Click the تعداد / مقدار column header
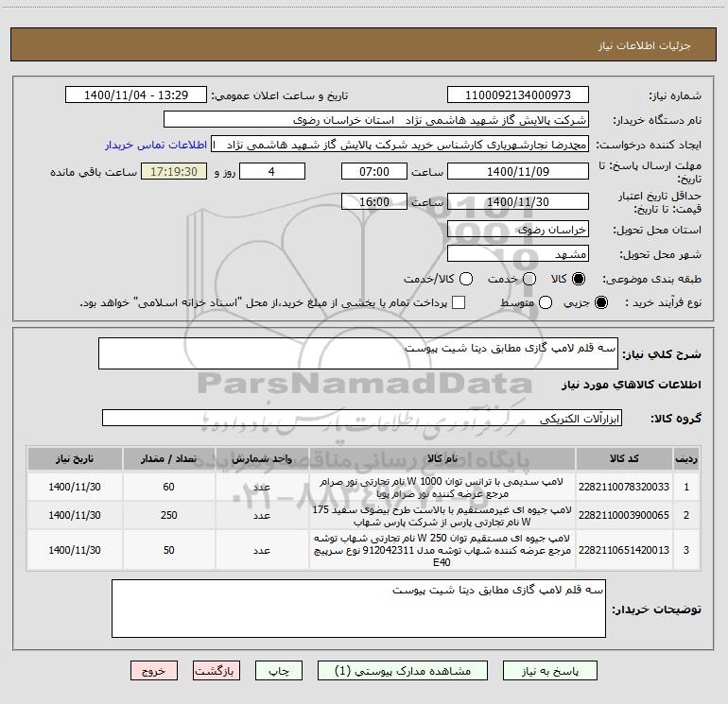 tap(168, 458)
